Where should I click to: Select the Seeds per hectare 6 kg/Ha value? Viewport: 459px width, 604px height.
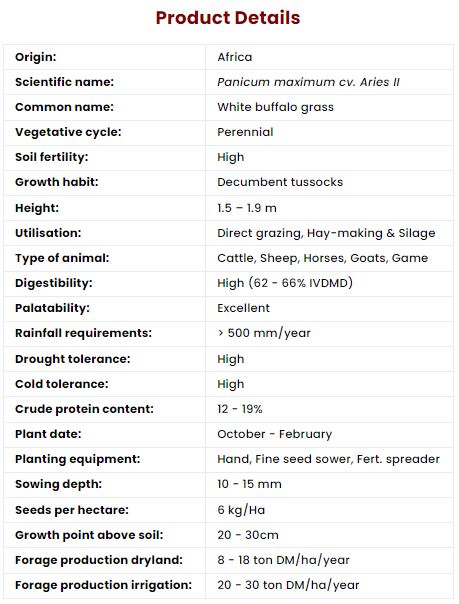tap(241, 510)
